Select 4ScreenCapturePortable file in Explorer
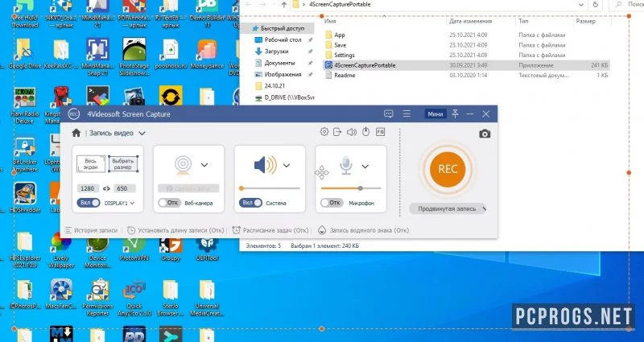This screenshot has width=644, height=342. 466,65
